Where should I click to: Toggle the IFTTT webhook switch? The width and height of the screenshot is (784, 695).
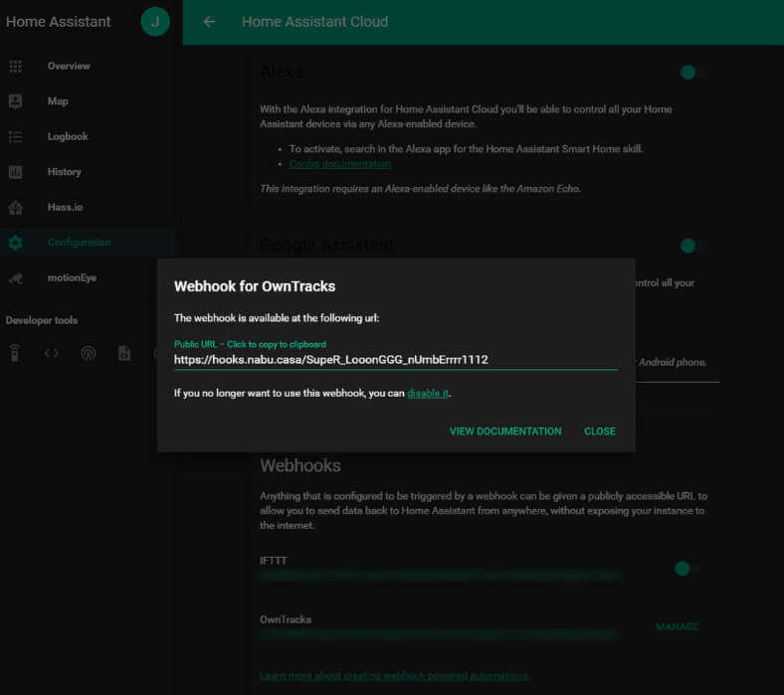[x=687, y=569]
